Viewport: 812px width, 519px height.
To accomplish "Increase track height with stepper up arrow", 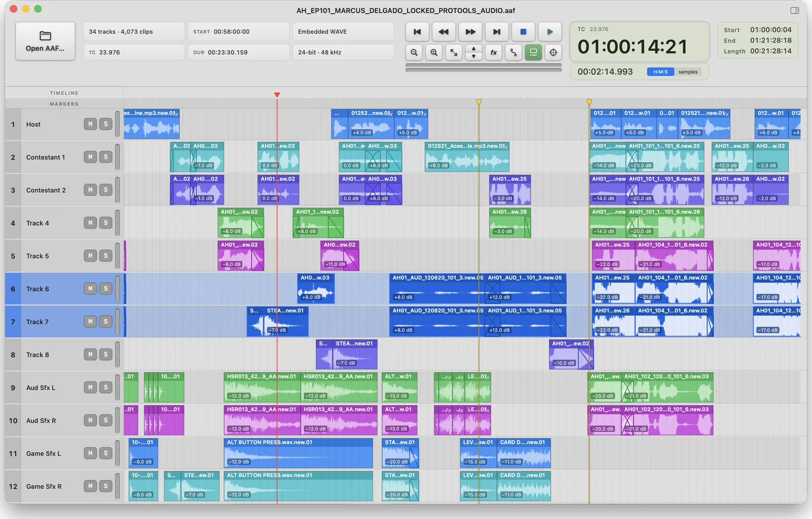I will pos(473,49).
